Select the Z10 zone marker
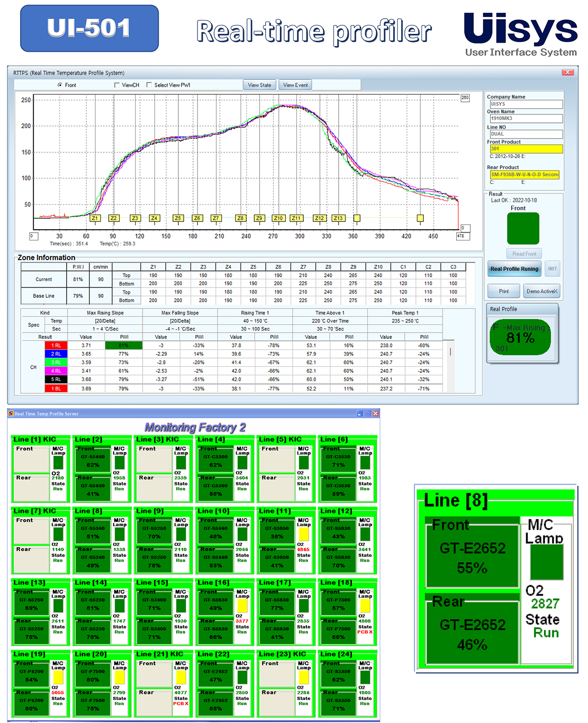588x723 pixels. (278, 218)
